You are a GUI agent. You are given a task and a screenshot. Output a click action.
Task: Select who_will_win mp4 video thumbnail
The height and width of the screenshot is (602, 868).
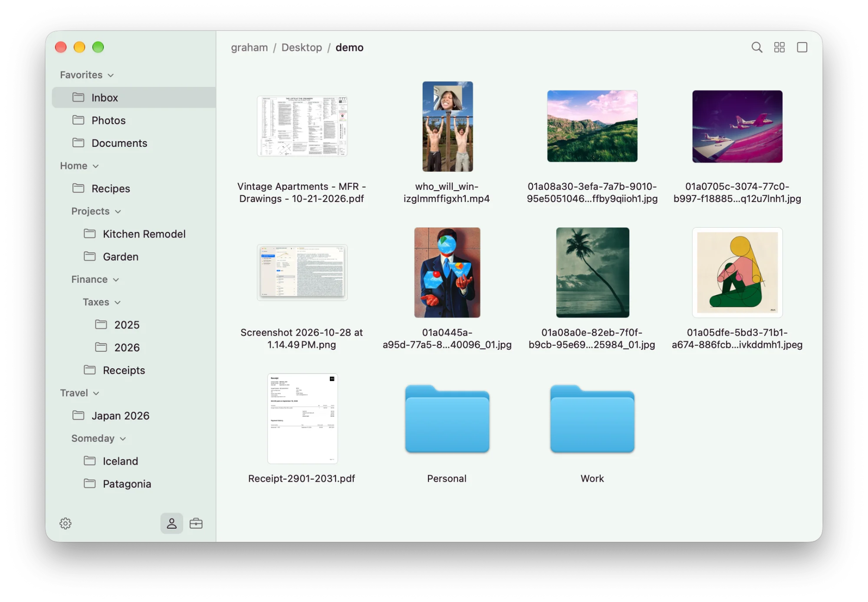[x=447, y=126]
